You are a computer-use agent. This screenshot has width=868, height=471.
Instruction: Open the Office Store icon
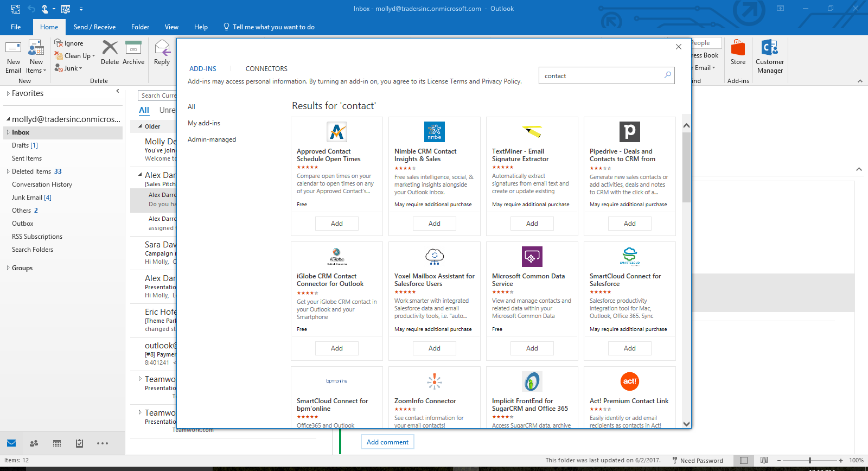[738, 48]
